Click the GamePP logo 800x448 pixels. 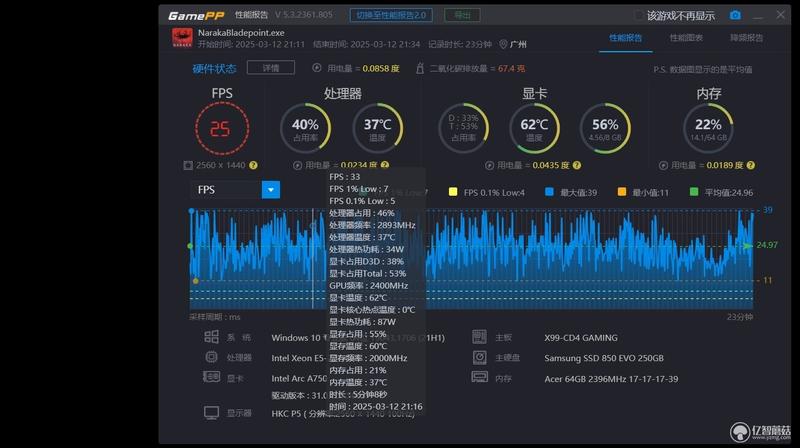(x=196, y=16)
